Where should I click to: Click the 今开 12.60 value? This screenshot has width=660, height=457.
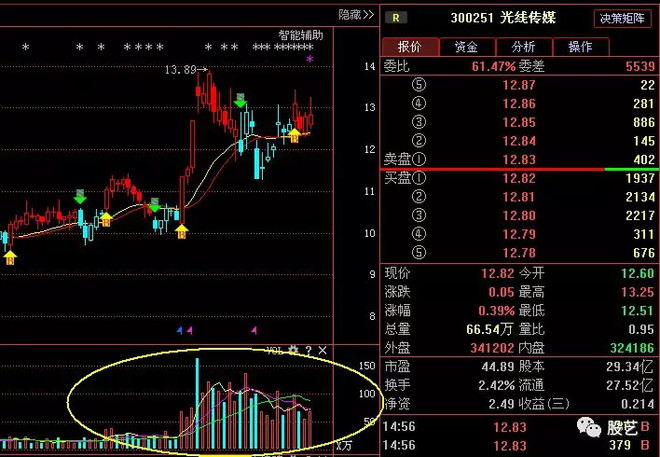tap(638, 274)
